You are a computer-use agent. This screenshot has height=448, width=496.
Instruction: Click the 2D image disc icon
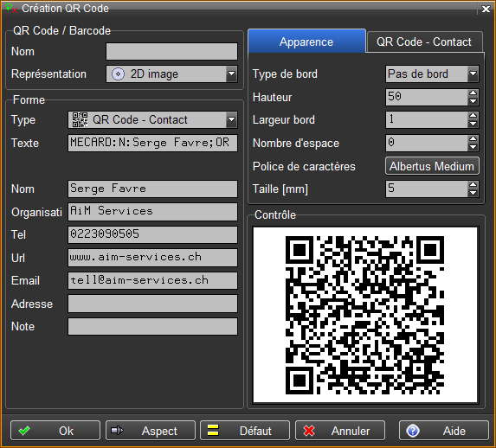pos(118,74)
